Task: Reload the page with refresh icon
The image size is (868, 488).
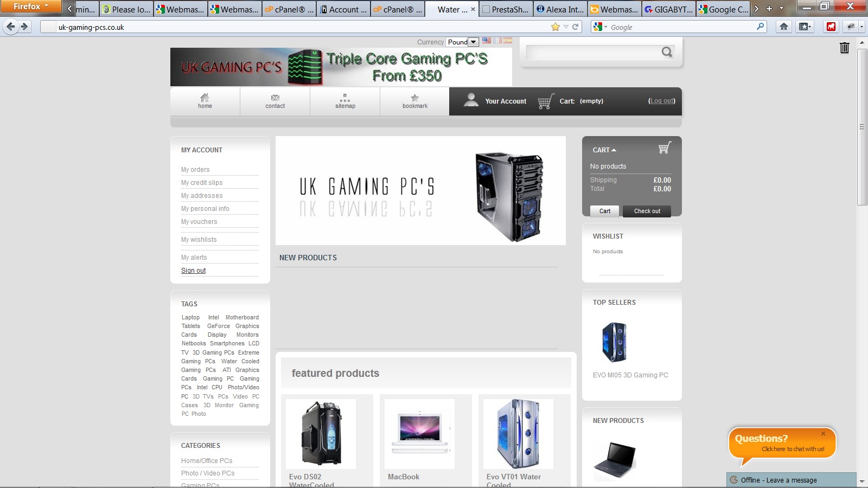Action: (x=576, y=27)
